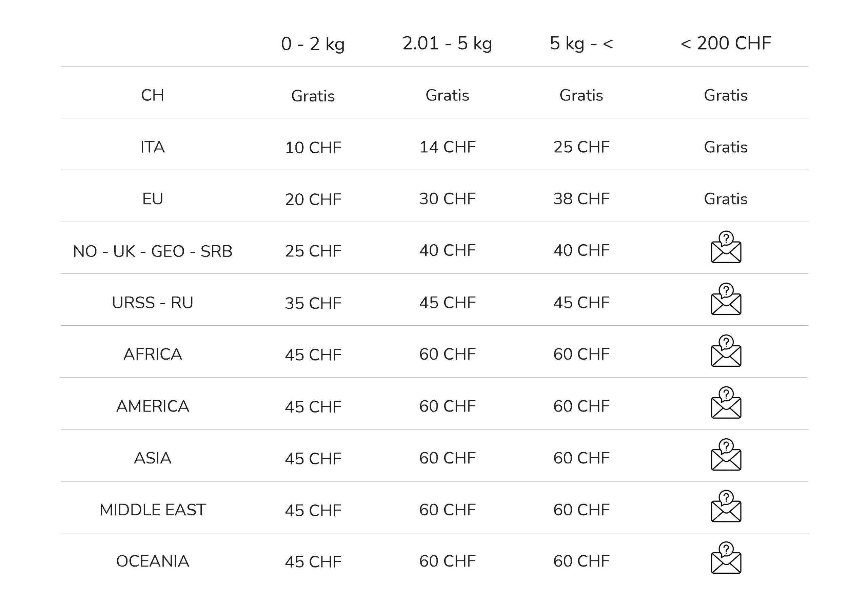Select the 38 CHF price in EU row
Image resolution: width=868 pixels, height=612 pixels.
point(581,198)
